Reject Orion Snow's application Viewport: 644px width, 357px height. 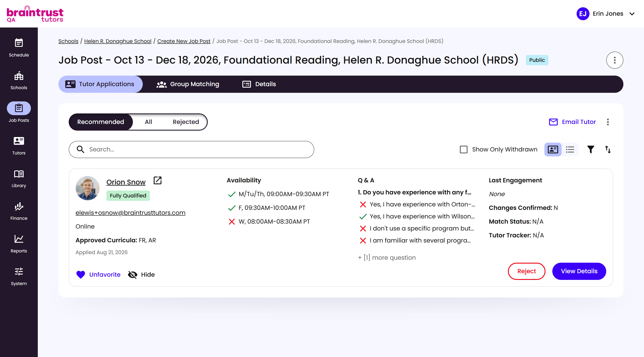[x=527, y=271]
